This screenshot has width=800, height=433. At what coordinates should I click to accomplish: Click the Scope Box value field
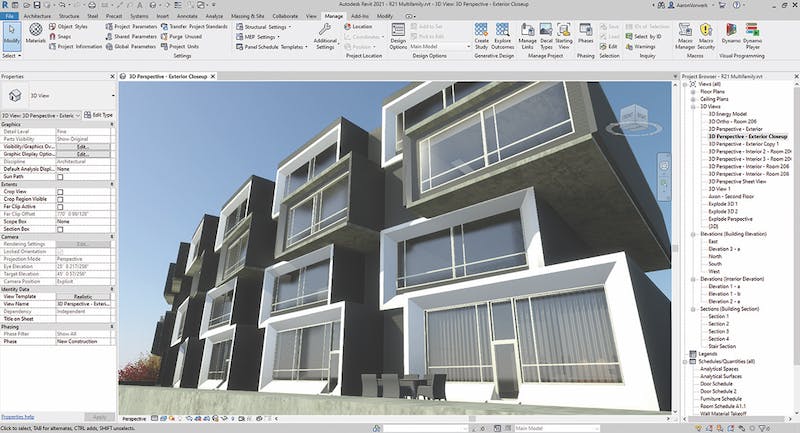tap(83, 222)
